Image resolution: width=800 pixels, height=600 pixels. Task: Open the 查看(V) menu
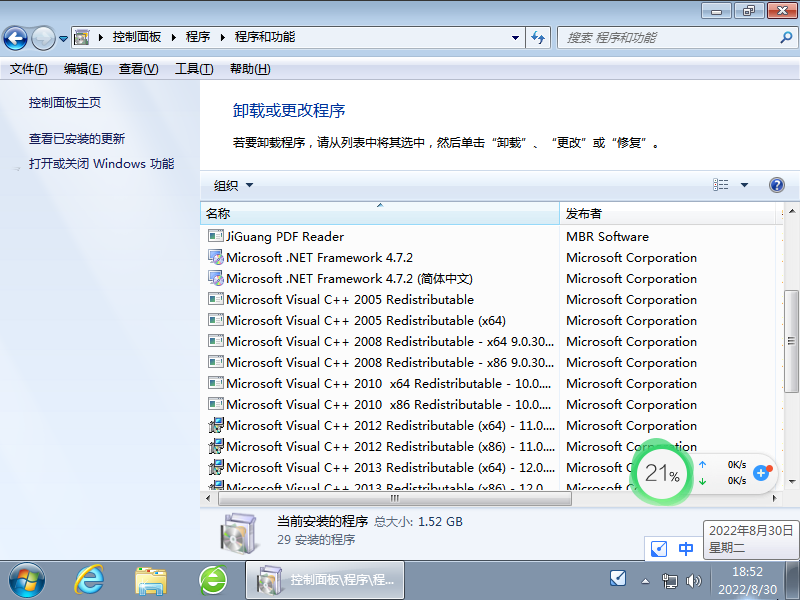tap(139, 69)
